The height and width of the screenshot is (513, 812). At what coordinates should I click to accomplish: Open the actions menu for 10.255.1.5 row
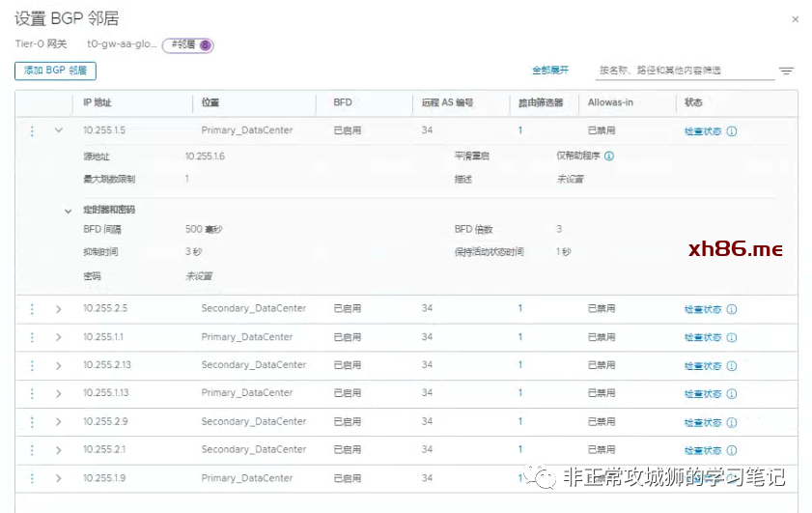tap(32, 130)
